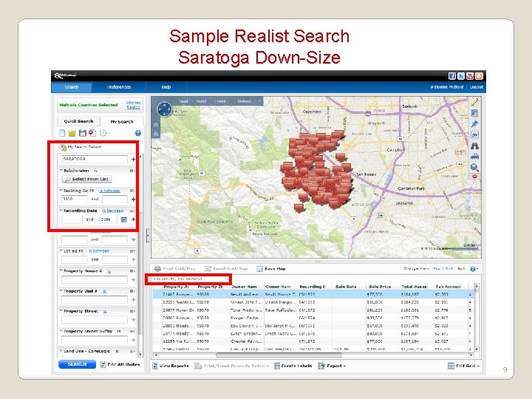The height and width of the screenshot is (399, 532).
Task: Click the results grid vertical scrollbar
Action: click(x=477, y=318)
